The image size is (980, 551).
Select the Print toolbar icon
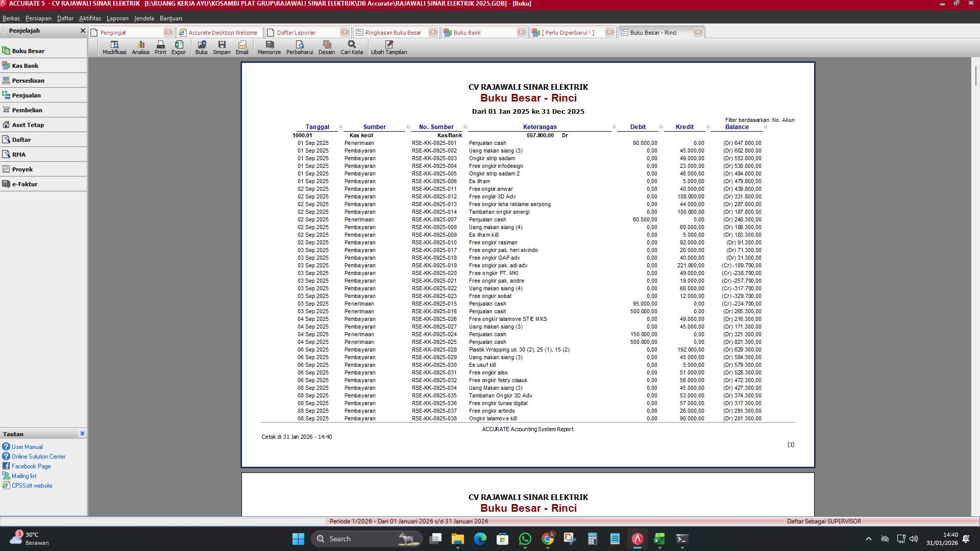(x=160, y=47)
